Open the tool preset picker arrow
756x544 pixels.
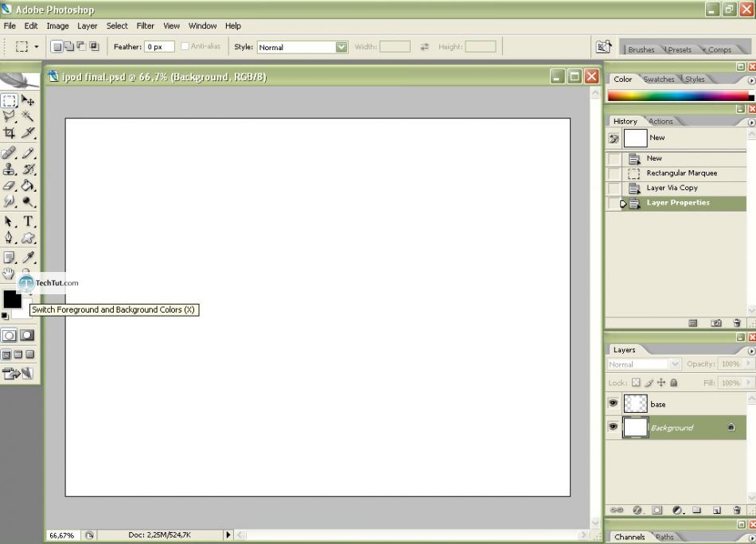tap(36, 47)
